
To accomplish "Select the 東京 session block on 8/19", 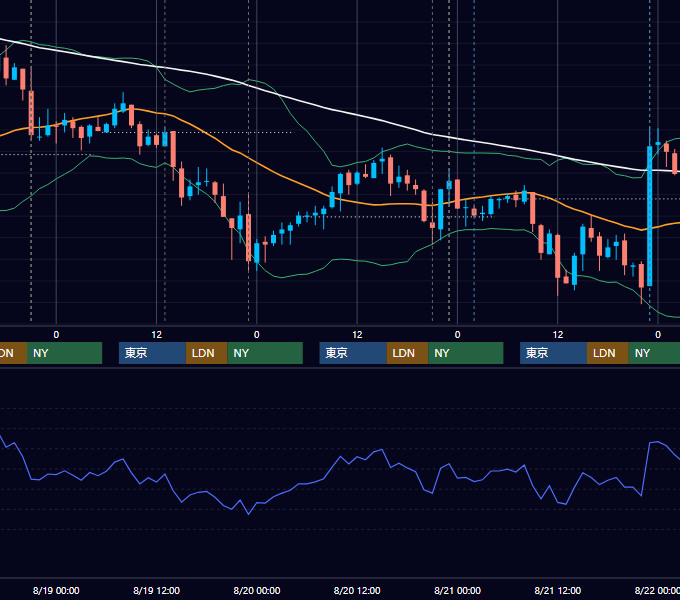I will [153, 353].
